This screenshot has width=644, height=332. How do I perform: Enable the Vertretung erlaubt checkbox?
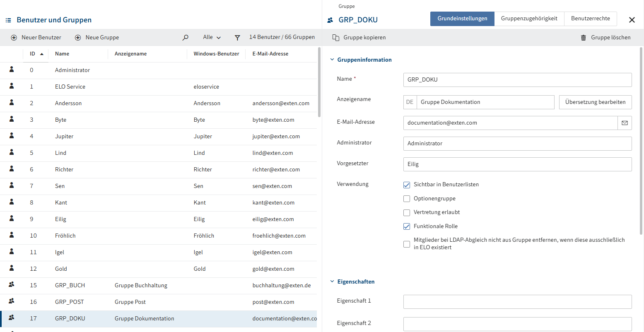407,212
